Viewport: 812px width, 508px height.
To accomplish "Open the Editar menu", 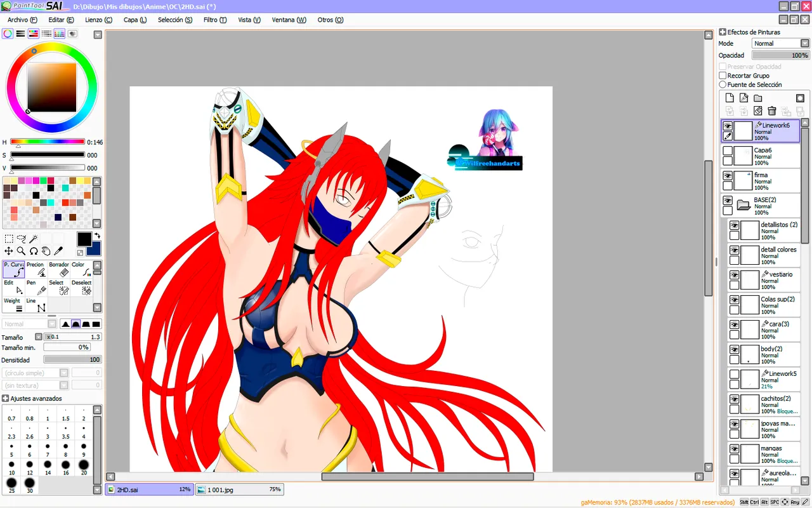I will 61,20.
